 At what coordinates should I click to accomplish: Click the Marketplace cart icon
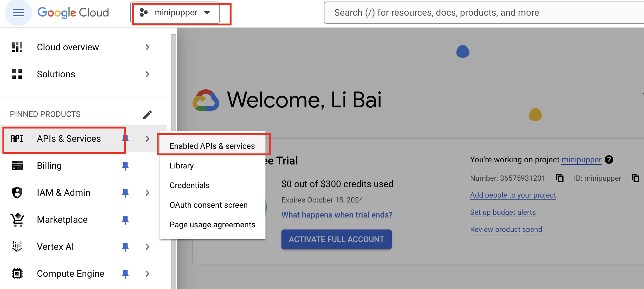coord(18,220)
